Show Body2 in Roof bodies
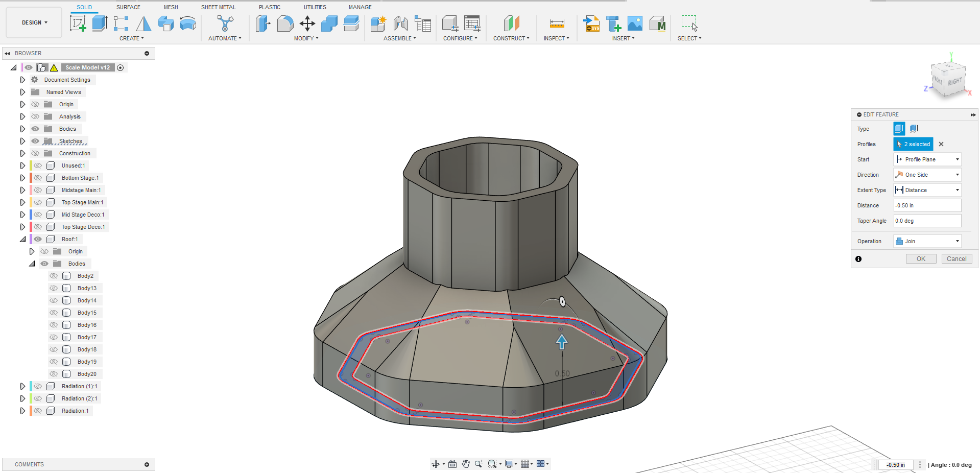The height and width of the screenshot is (473, 980). click(54, 276)
